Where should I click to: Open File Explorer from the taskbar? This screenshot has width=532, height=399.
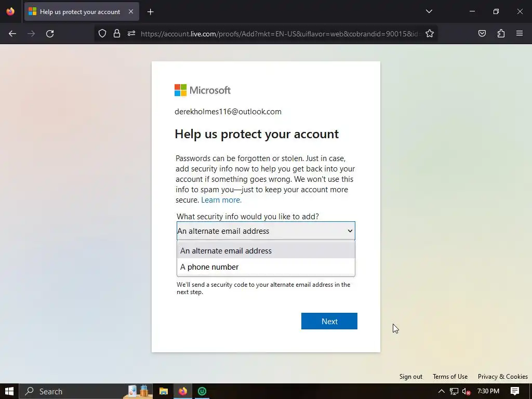click(x=164, y=391)
